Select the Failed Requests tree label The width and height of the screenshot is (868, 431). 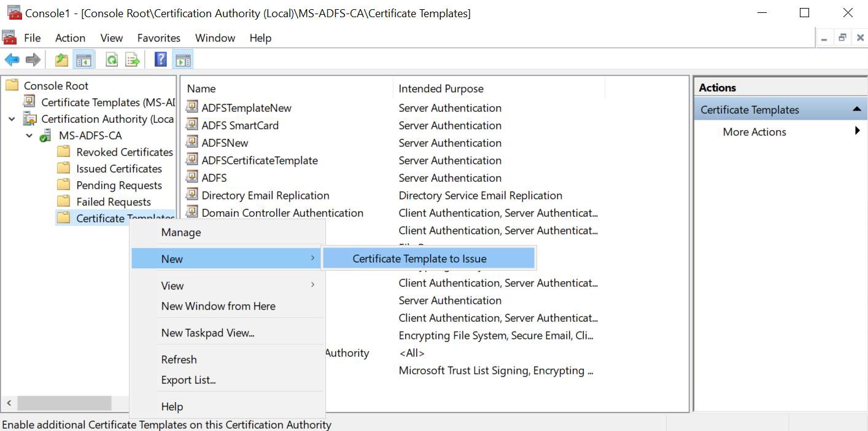[x=114, y=201]
